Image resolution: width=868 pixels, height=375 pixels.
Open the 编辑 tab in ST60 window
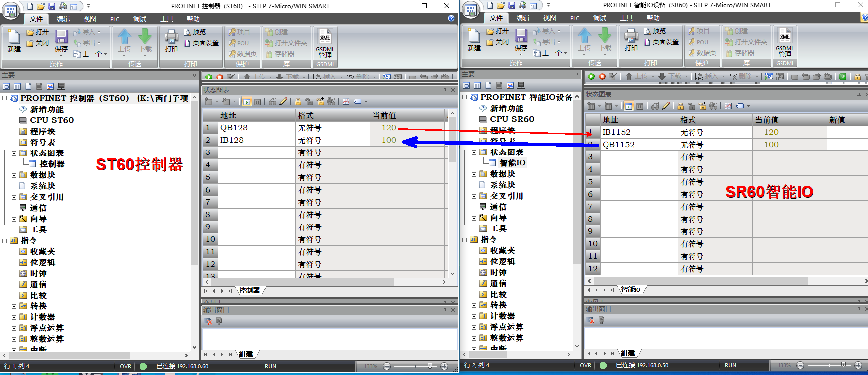click(63, 19)
